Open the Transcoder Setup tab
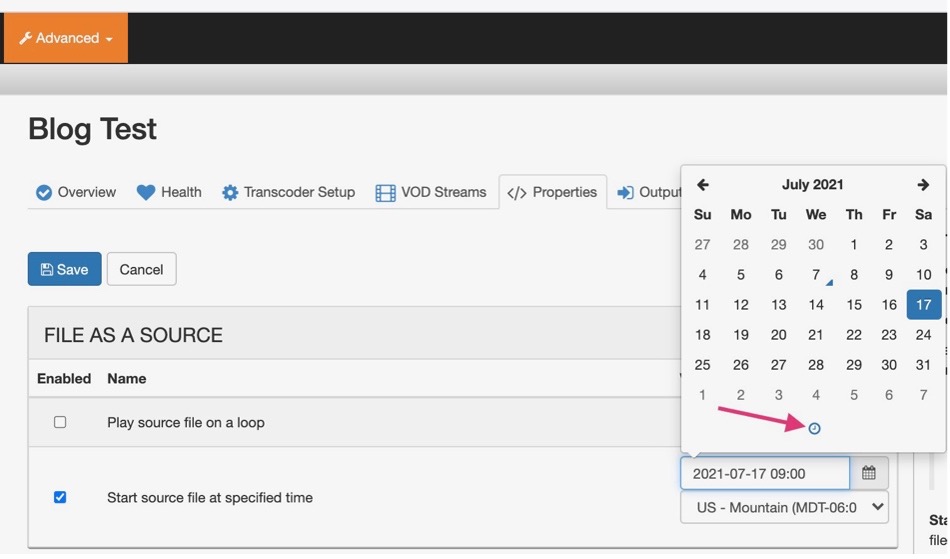Image resolution: width=950 pixels, height=559 pixels. point(288,192)
